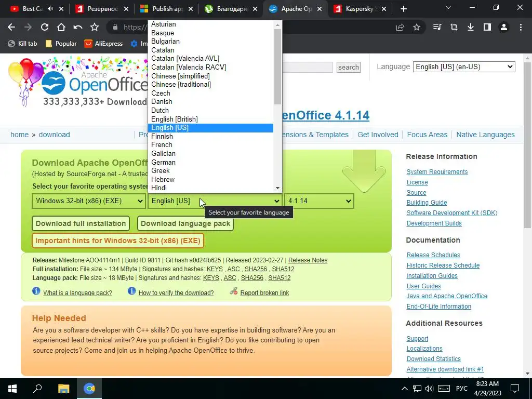Click the download breadcrumb link
Screen dimensions: 532x399
click(54, 135)
